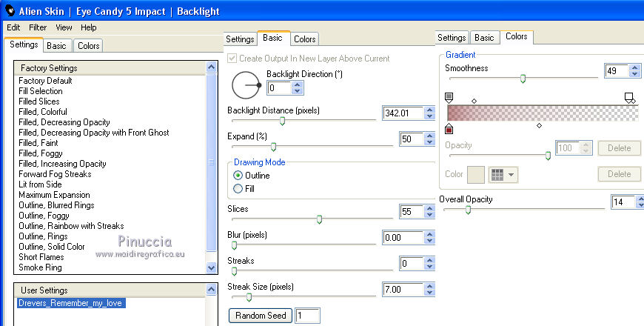Click the Alien Skin title bar icon
The width and height of the screenshot is (644, 326).
10,10
